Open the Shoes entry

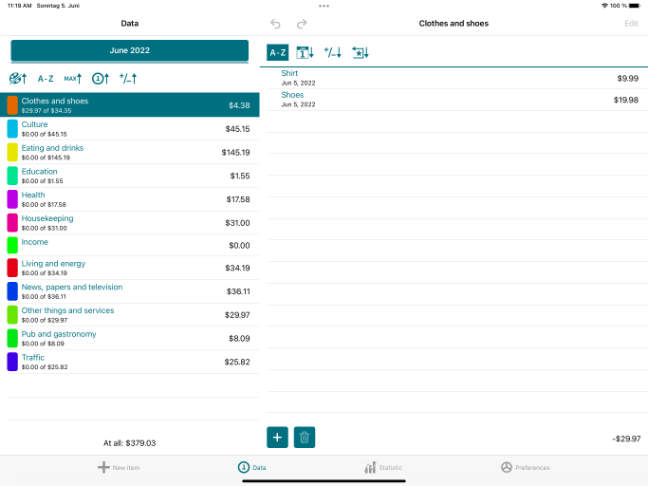pos(455,99)
